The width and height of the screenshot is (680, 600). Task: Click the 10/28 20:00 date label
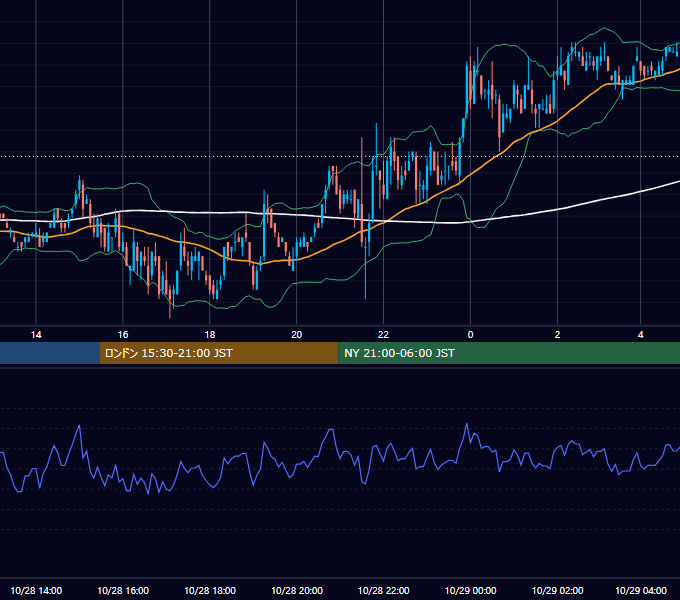point(297,590)
